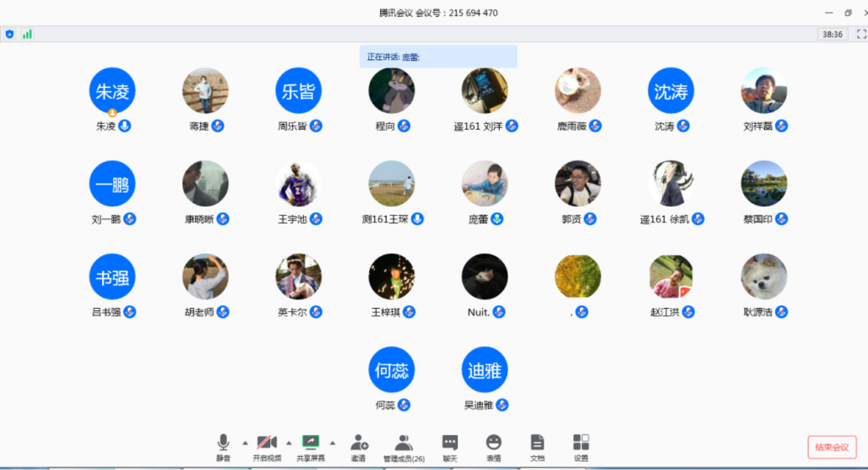This screenshot has width=868, height=470.
Task: Click the 38:36 meeting timer
Action: coord(832,34)
